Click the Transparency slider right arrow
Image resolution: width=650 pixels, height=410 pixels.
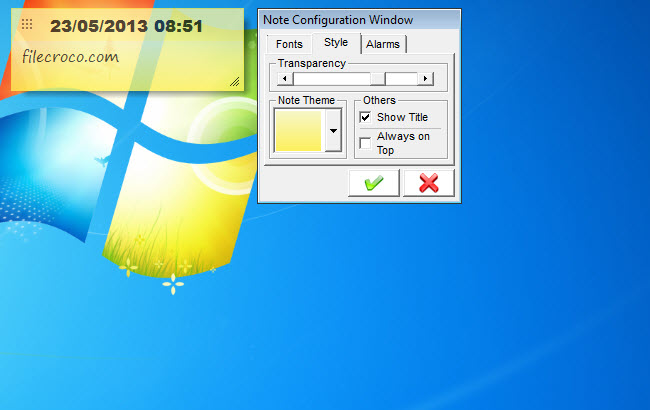[425, 78]
